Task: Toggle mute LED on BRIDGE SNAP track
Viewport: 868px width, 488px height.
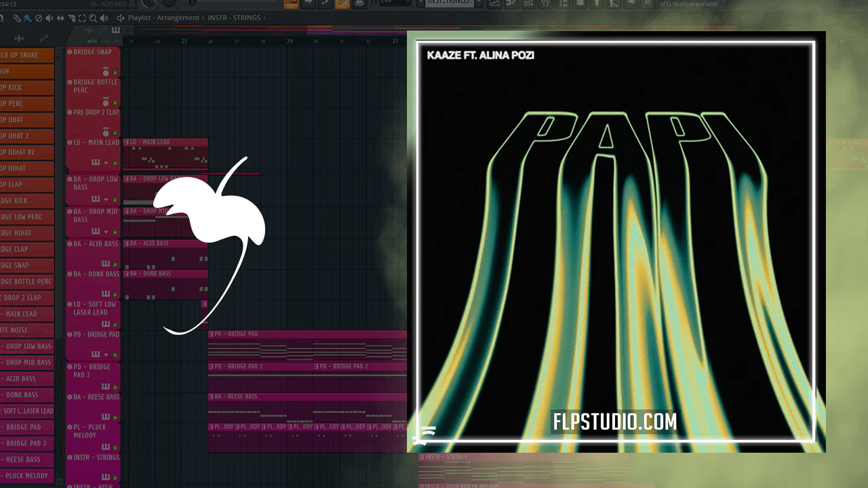Action: click(115, 72)
